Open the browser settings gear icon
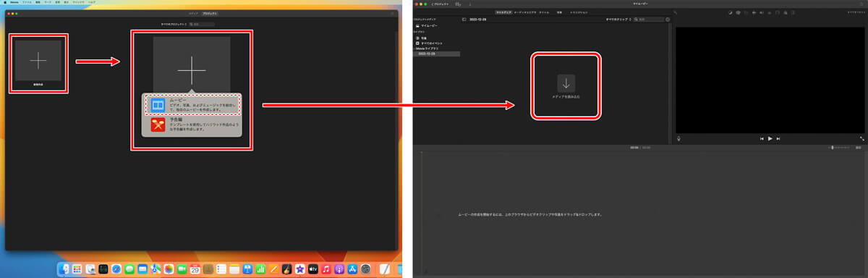 (x=668, y=19)
